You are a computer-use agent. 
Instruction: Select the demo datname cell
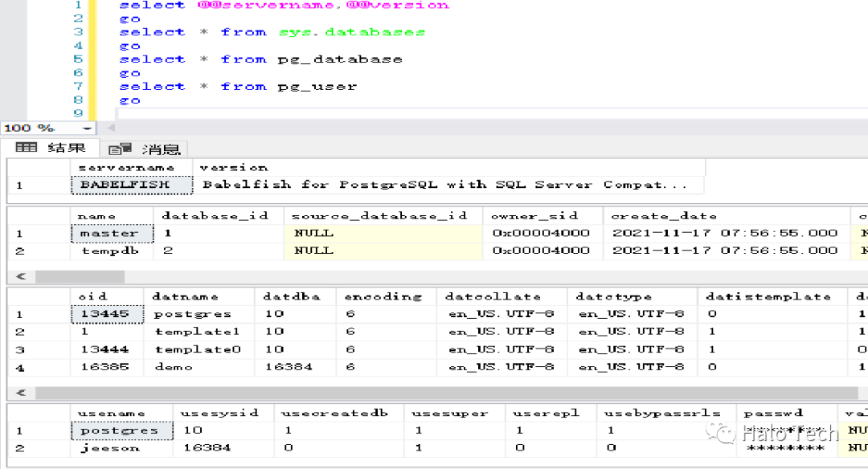coord(199,367)
